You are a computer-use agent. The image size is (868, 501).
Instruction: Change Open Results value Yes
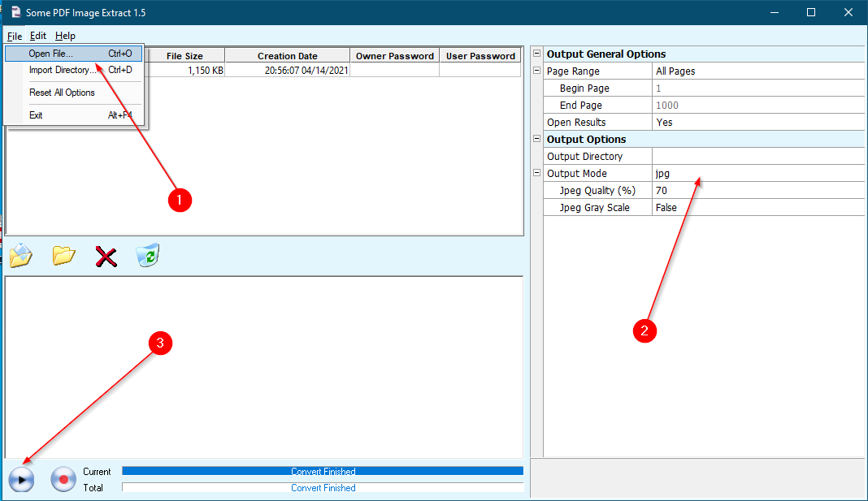758,123
